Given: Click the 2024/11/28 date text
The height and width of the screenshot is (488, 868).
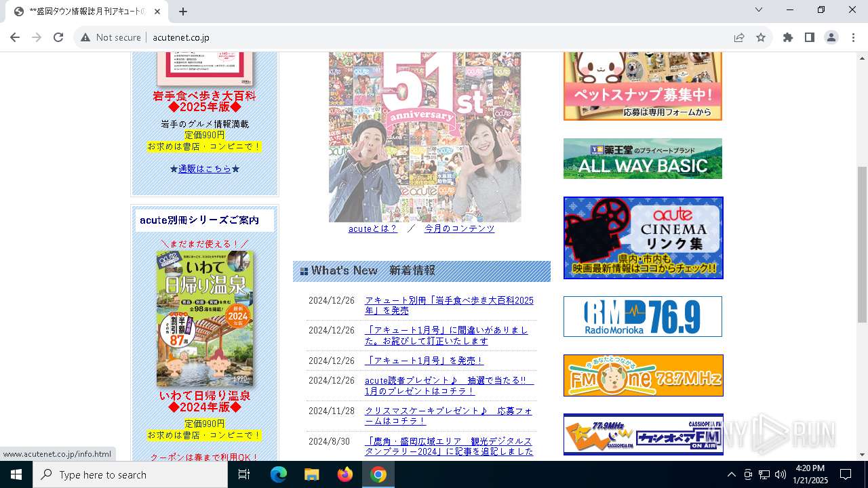Looking at the screenshot, I should (x=332, y=411).
